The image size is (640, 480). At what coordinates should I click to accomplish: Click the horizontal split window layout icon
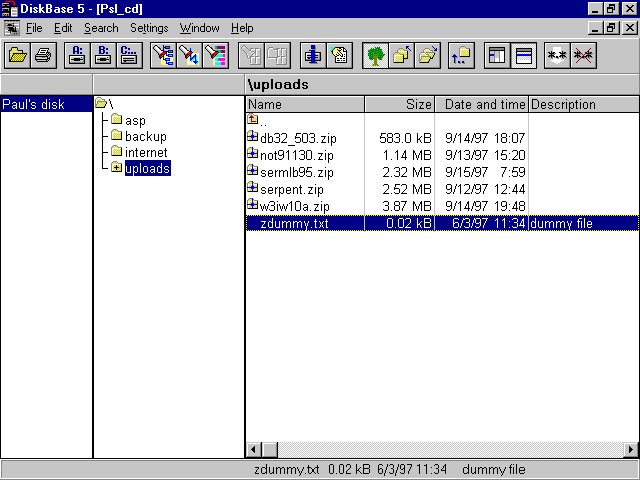pos(521,56)
